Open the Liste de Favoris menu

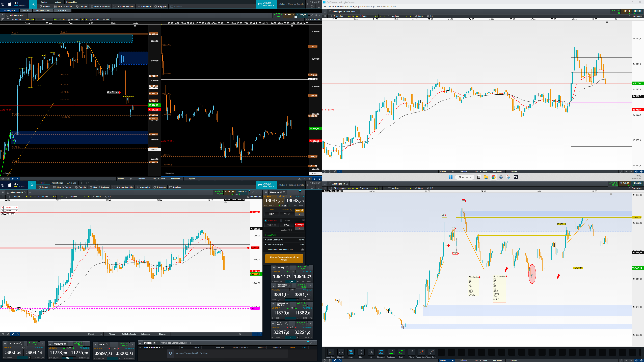[63, 7]
